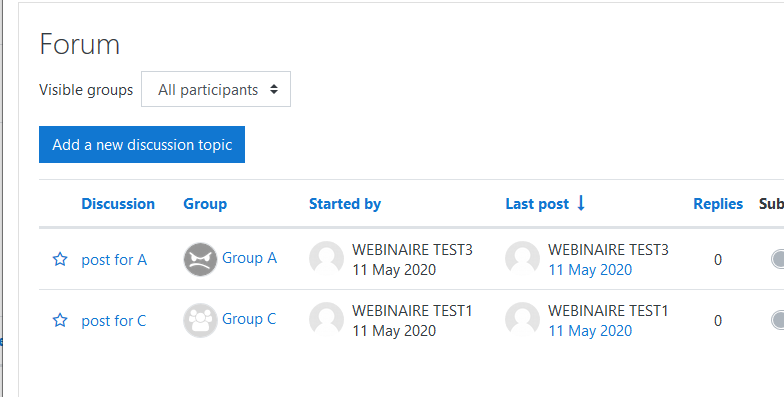The height and width of the screenshot is (397, 784).
Task: Star the "post for A" discussion
Action: pos(60,259)
